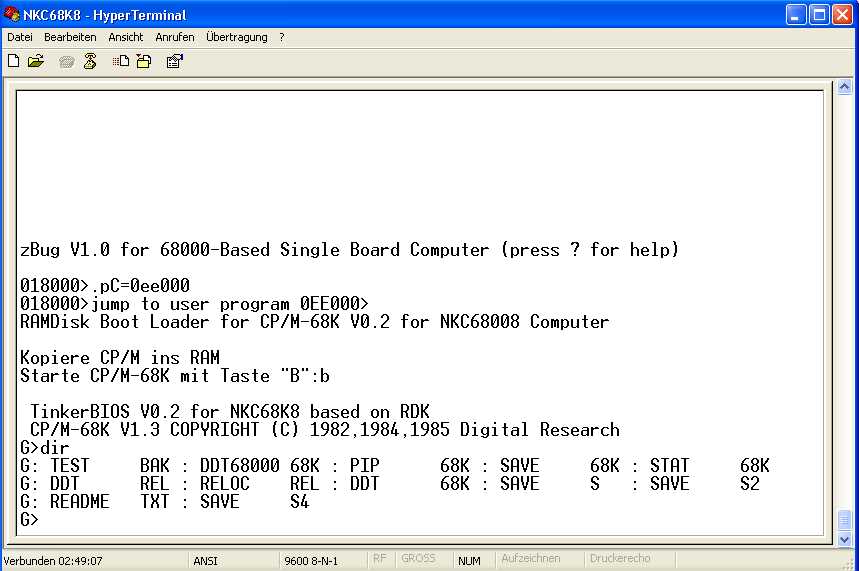Click the Send file toolbar icon
Image resolution: width=859 pixels, height=571 pixels.
point(121,61)
